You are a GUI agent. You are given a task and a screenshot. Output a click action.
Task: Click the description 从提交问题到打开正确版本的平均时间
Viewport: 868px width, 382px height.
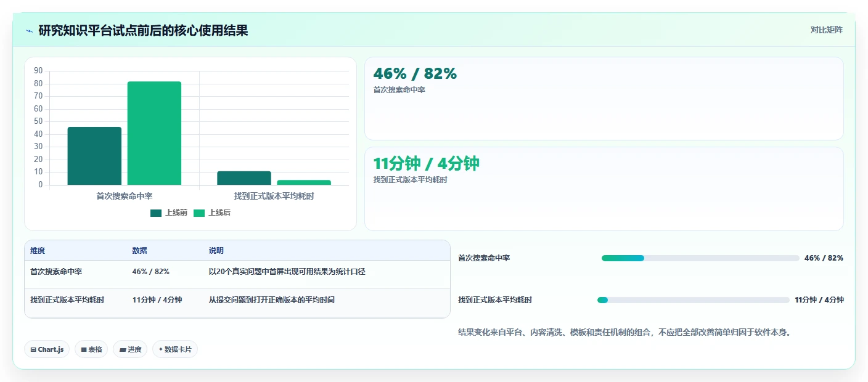point(272,300)
